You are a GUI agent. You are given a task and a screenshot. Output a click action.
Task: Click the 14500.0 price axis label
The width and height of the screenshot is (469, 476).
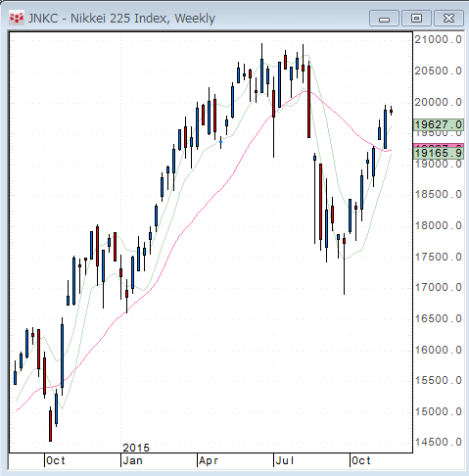pyautogui.click(x=438, y=443)
